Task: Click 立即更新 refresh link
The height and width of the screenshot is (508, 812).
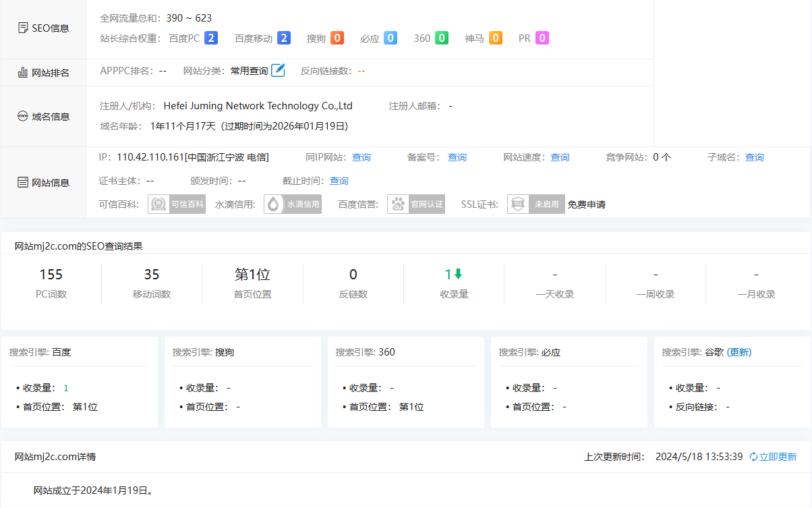Action: pos(773,457)
